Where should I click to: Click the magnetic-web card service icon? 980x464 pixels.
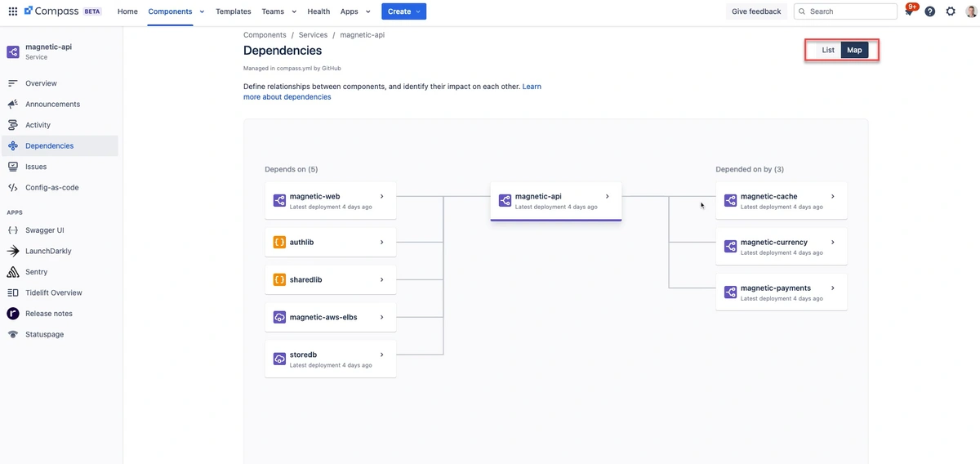pos(279,200)
